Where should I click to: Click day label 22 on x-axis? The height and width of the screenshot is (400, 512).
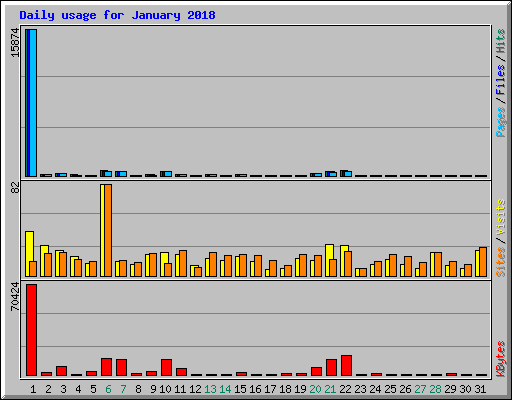pos(345,389)
